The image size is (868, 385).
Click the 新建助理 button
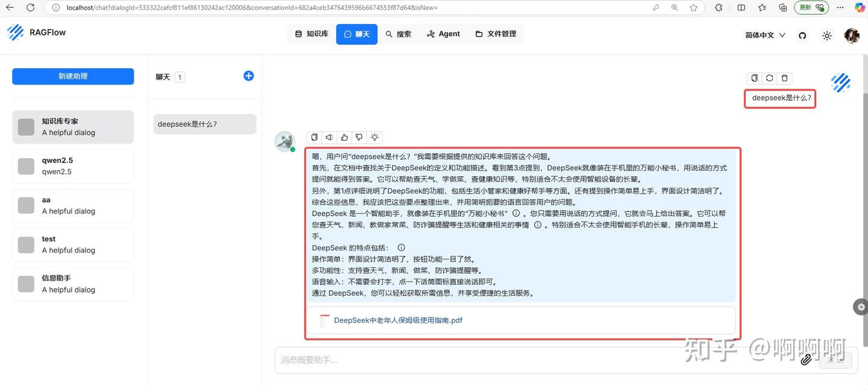point(73,76)
